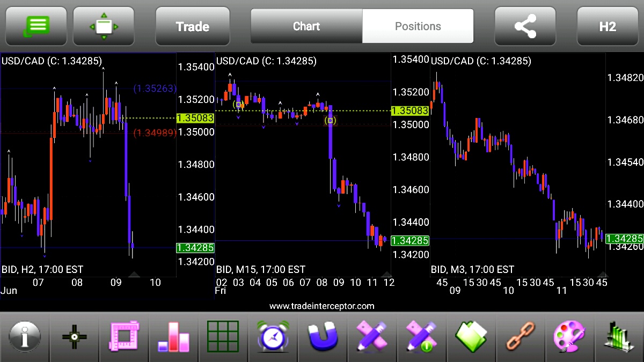Click the green 1.34285 price tag on H2 chart
The image size is (644, 362).
195,248
